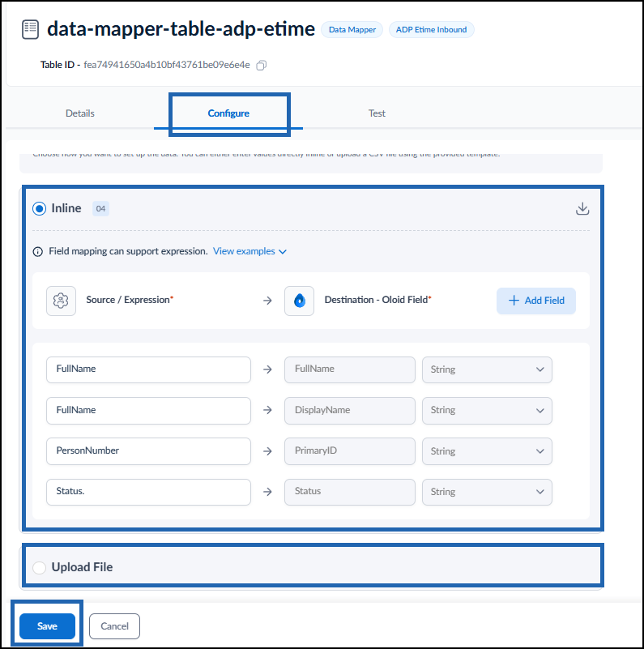This screenshot has height=649, width=644.
Task: Click the Oloid destination drop icon
Action: coord(299,301)
